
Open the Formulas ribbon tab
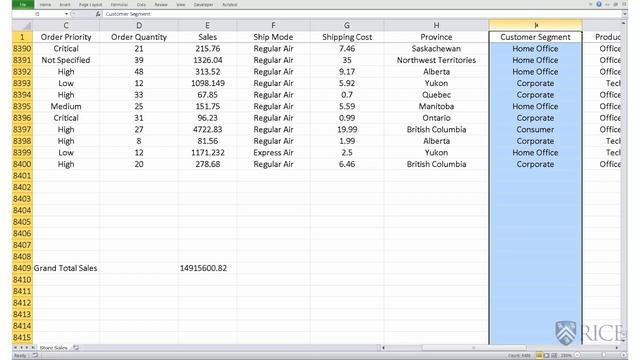(x=119, y=4)
